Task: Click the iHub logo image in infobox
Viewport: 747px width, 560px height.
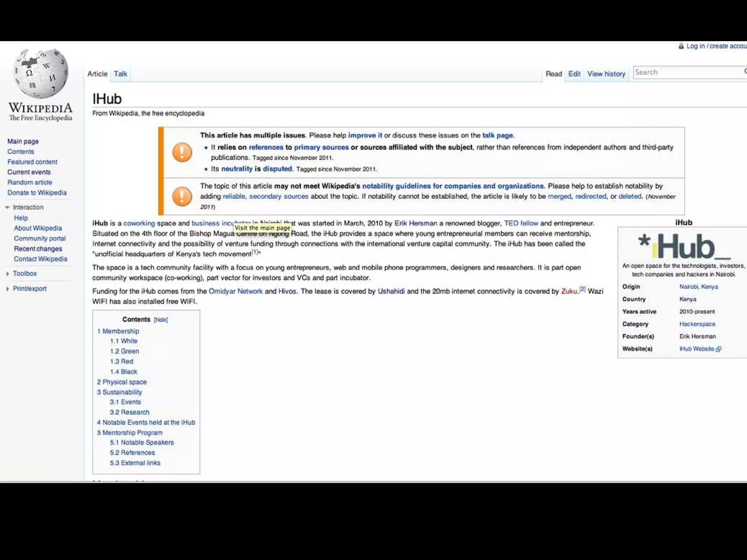Action: 684,245
